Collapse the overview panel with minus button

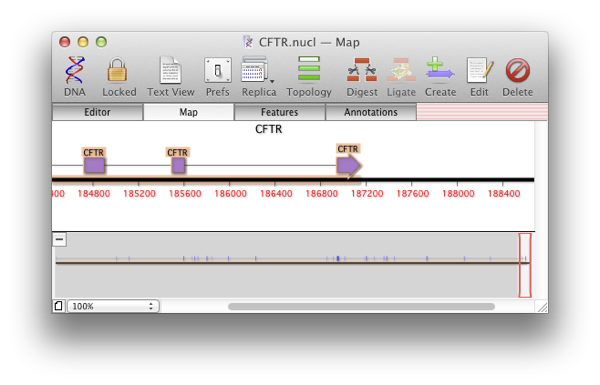59,240
